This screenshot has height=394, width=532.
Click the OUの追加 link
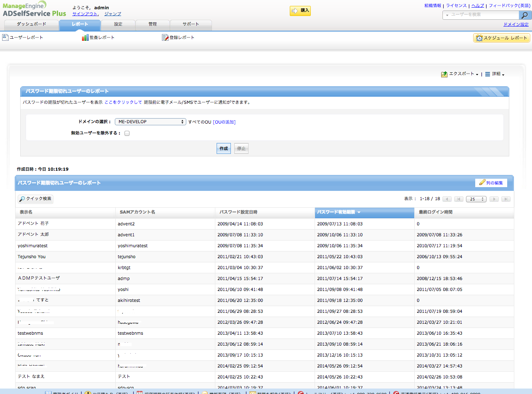pos(224,122)
